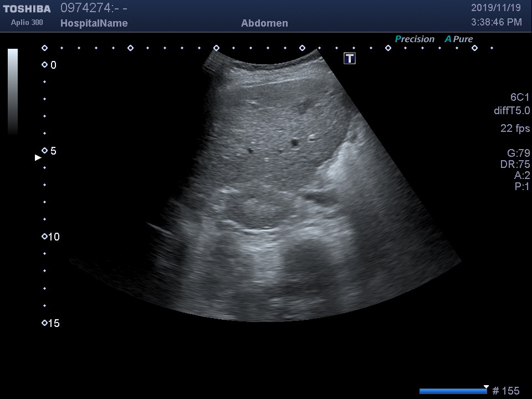Image resolution: width=532 pixels, height=399 pixels.
Task: Open the 6C1 transducer selection
Action: [520, 97]
